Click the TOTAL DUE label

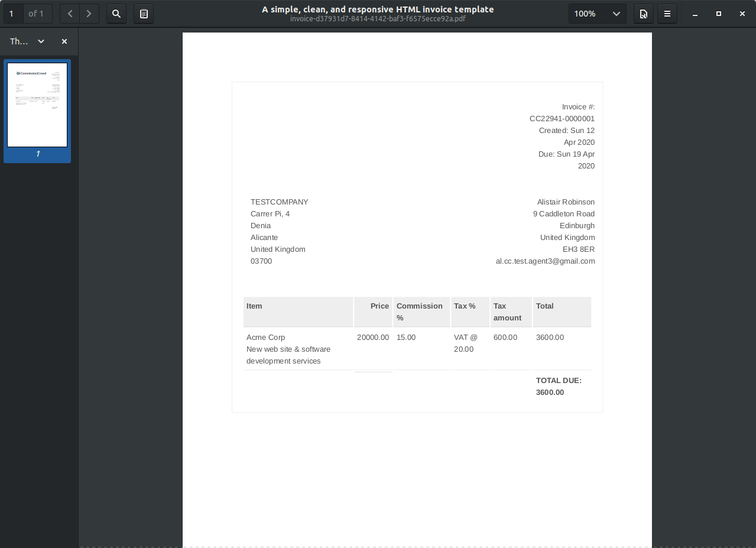pos(559,380)
